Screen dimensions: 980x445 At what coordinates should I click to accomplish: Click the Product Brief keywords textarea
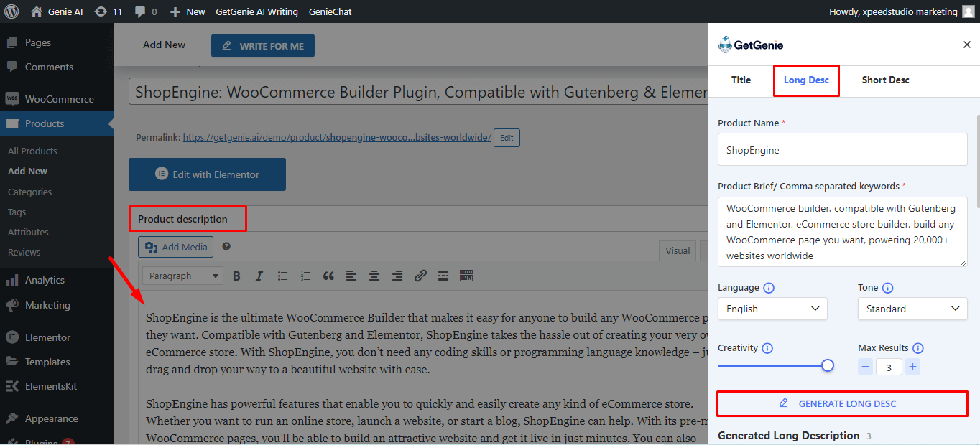tap(842, 232)
